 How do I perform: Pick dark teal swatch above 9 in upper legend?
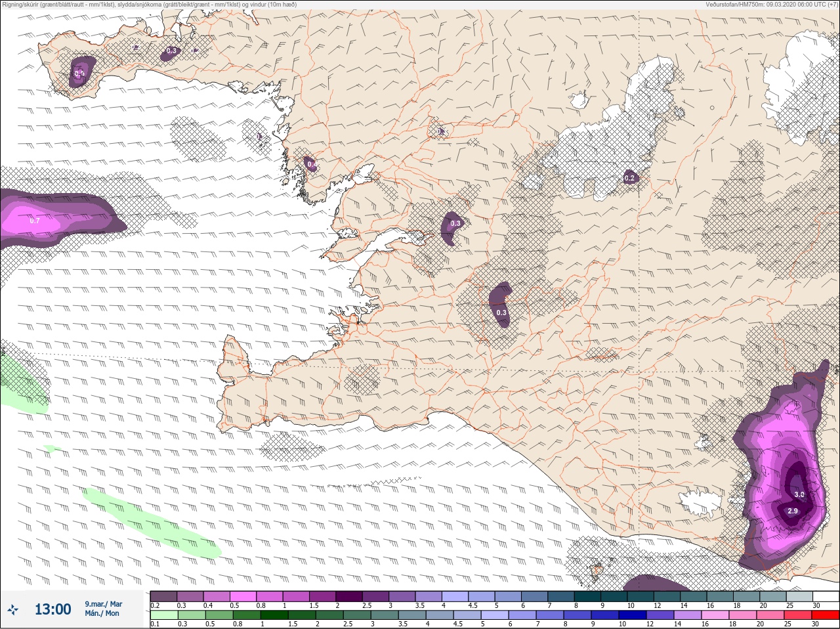coord(614,596)
